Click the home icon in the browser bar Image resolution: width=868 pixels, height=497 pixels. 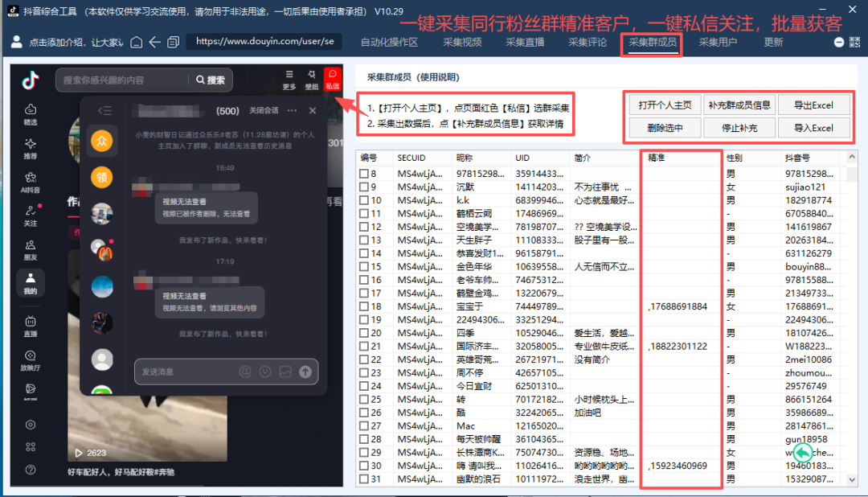click(136, 42)
